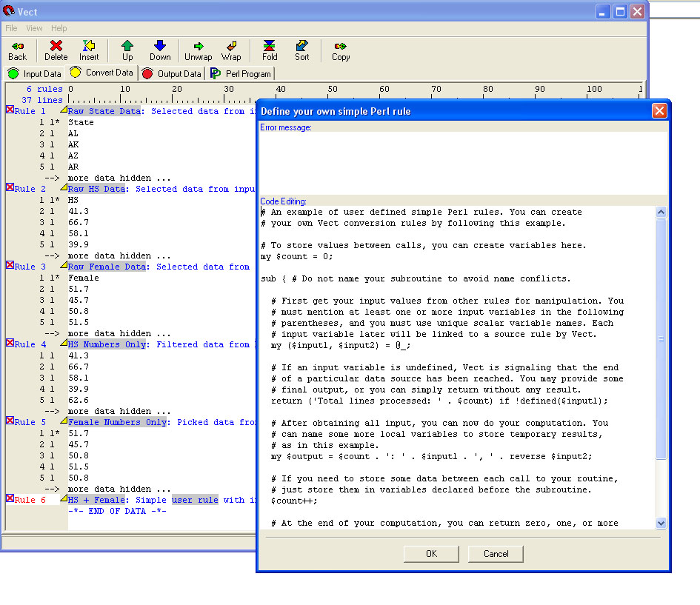This screenshot has height=605, width=700.
Task: Click the Insert toolbar icon
Action: click(x=89, y=50)
